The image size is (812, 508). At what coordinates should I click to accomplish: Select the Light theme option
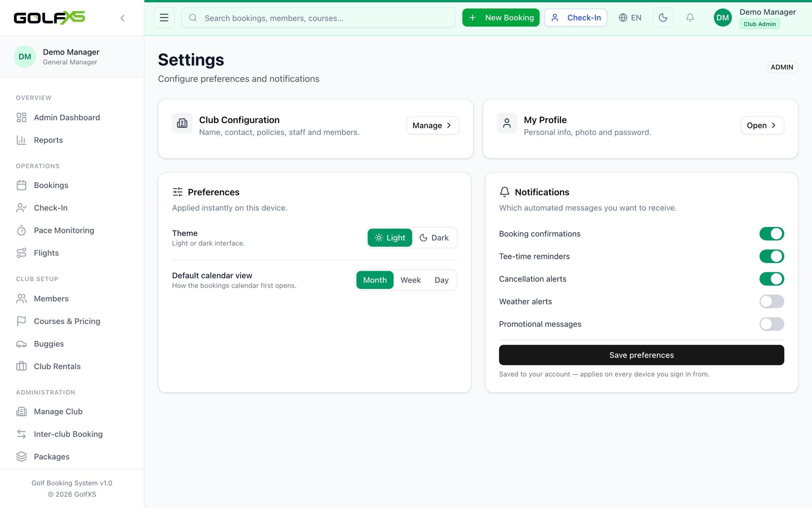pos(390,238)
